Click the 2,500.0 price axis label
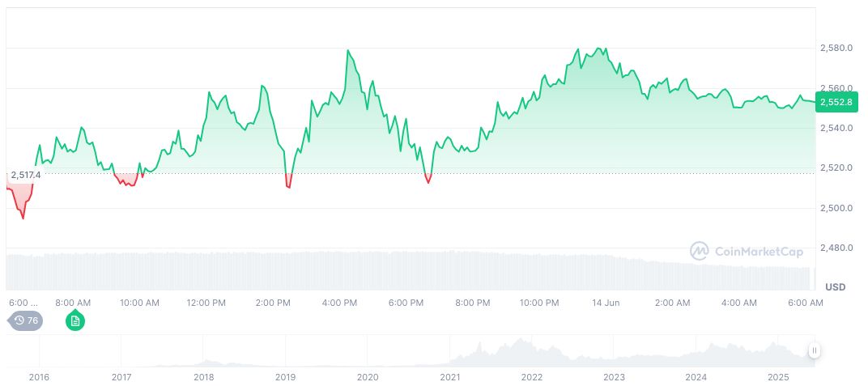 836,208
